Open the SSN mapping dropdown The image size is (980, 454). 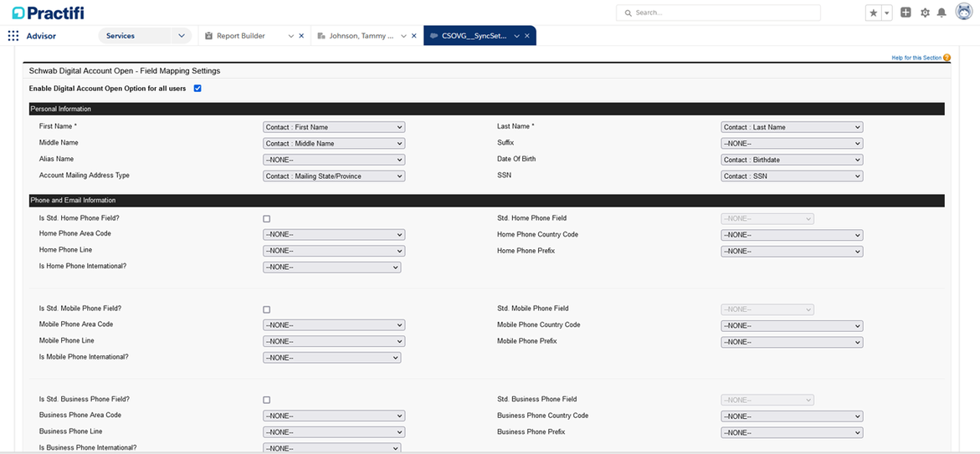(x=792, y=176)
